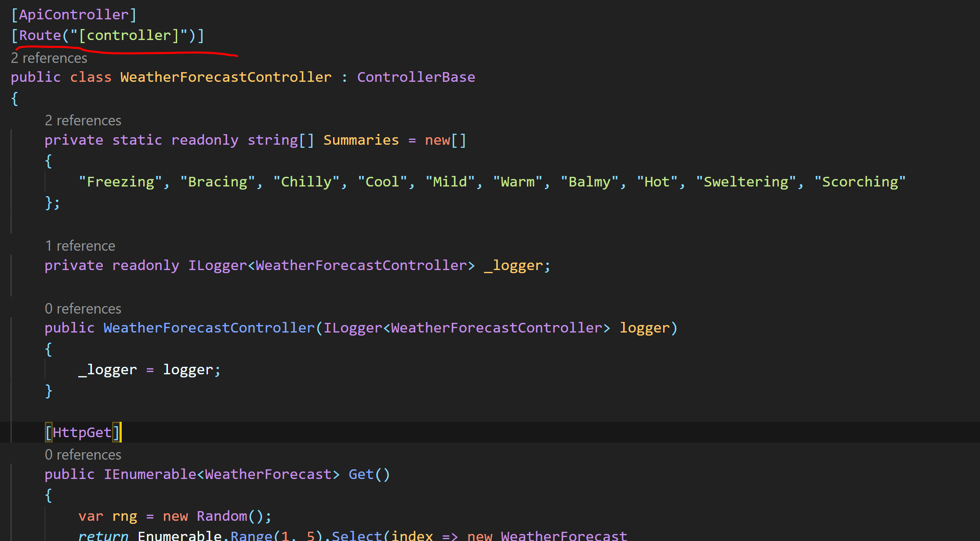Click the _logger field declaration name
The width and height of the screenshot is (980, 541).
(513, 265)
